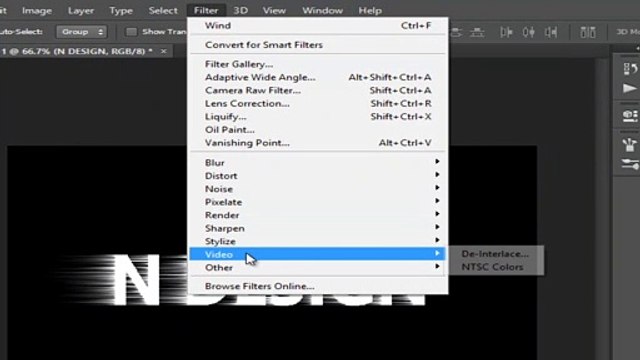Image resolution: width=640 pixels, height=360 pixels.
Task: Expand the Blur submenu
Action: tap(318, 162)
